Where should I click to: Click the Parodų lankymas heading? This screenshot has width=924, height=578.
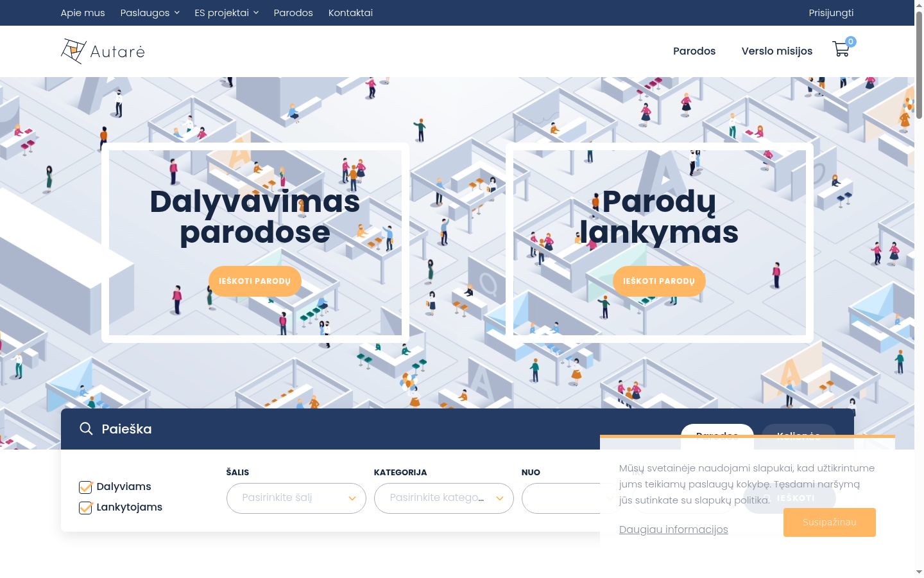click(x=659, y=216)
